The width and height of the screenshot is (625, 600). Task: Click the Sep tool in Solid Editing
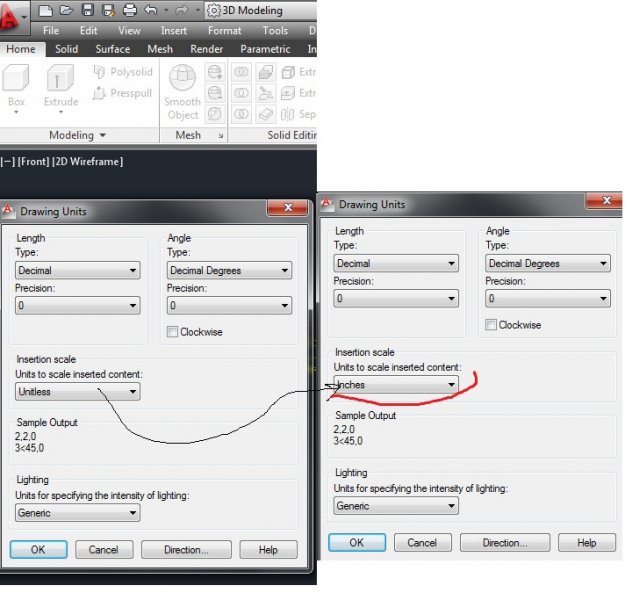pyautogui.click(x=299, y=114)
